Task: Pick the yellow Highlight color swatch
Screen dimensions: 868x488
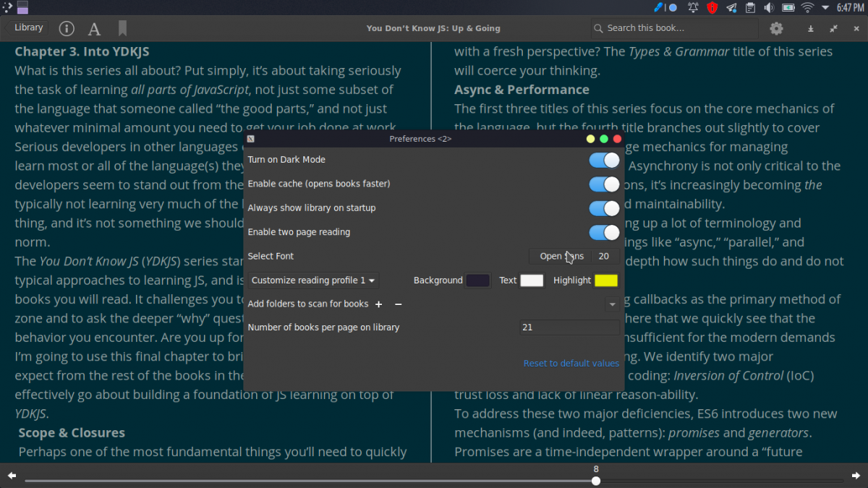Action: (x=605, y=281)
